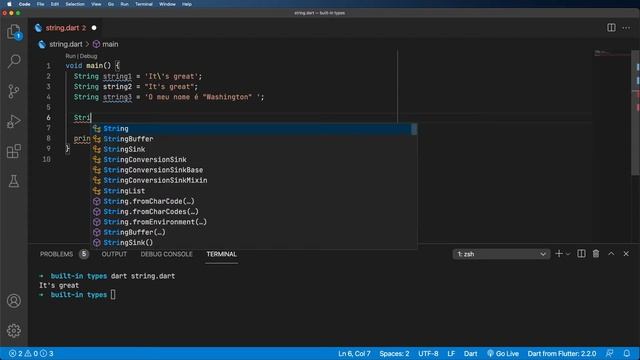Open the new terminal profile dropdown arrow
This screenshot has width=640, height=360.
(x=568, y=254)
